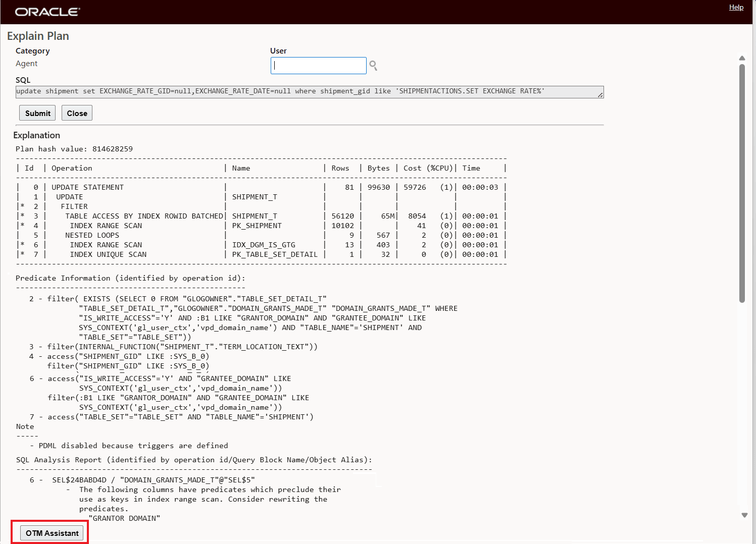Click inside the SQL statement text area
The height and width of the screenshot is (544, 756).
click(x=310, y=92)
